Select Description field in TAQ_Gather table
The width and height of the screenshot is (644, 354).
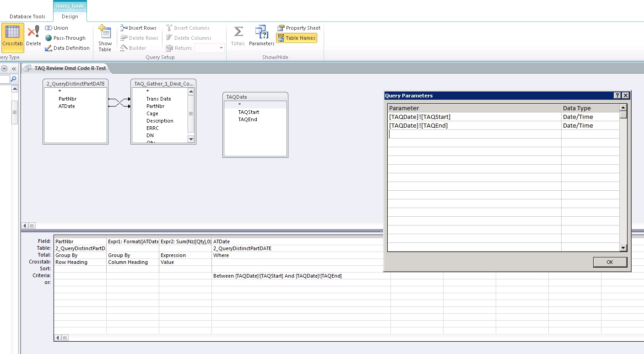click(160, 121)
